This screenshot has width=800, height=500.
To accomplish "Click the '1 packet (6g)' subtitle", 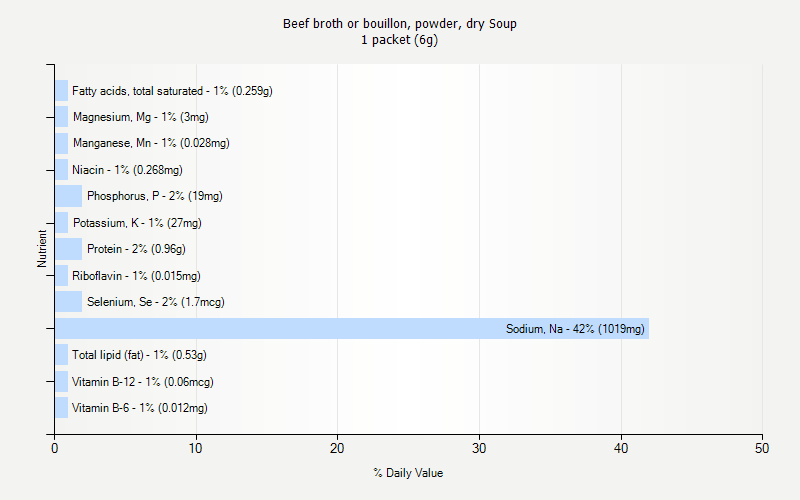I will [x=400, y=40].
